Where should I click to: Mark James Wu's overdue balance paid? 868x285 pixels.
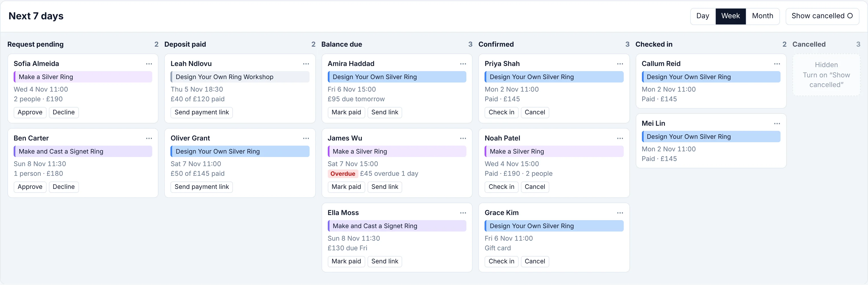click(346, 187)
